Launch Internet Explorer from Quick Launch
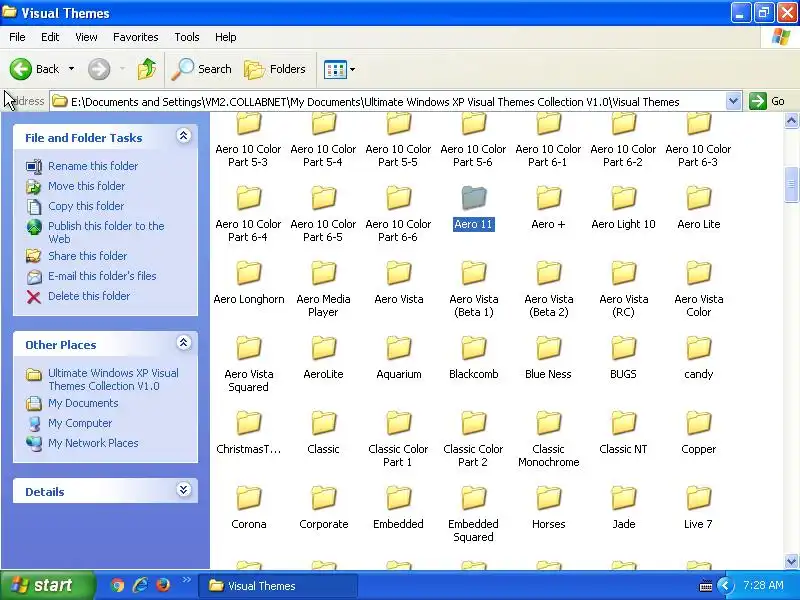Screen dimensions: 800x600 pos(140,585)
